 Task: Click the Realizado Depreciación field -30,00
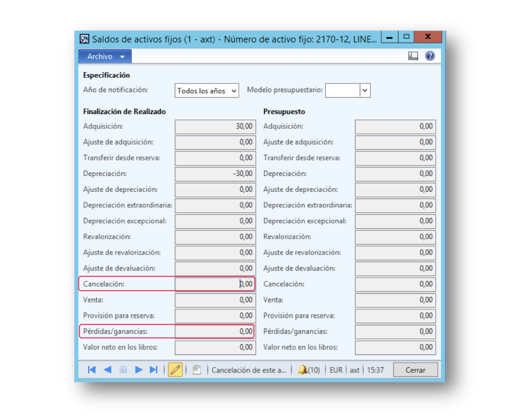point(215,174)
